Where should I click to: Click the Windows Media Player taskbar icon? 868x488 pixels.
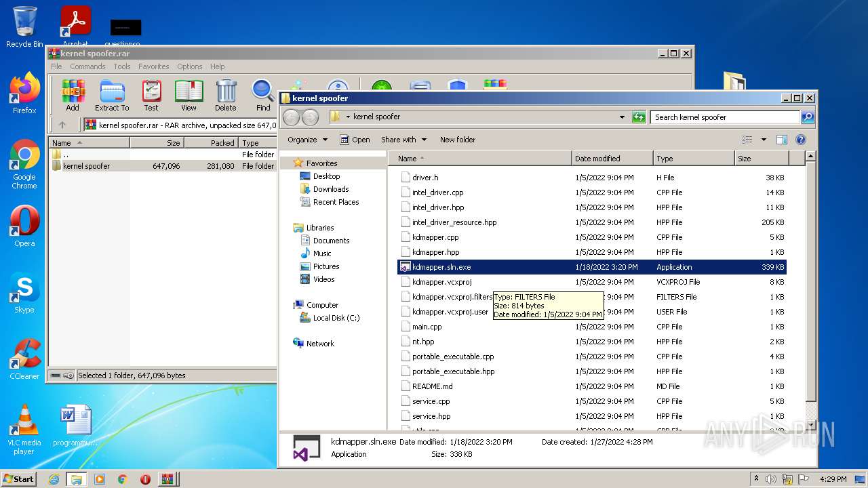point(100,479)
